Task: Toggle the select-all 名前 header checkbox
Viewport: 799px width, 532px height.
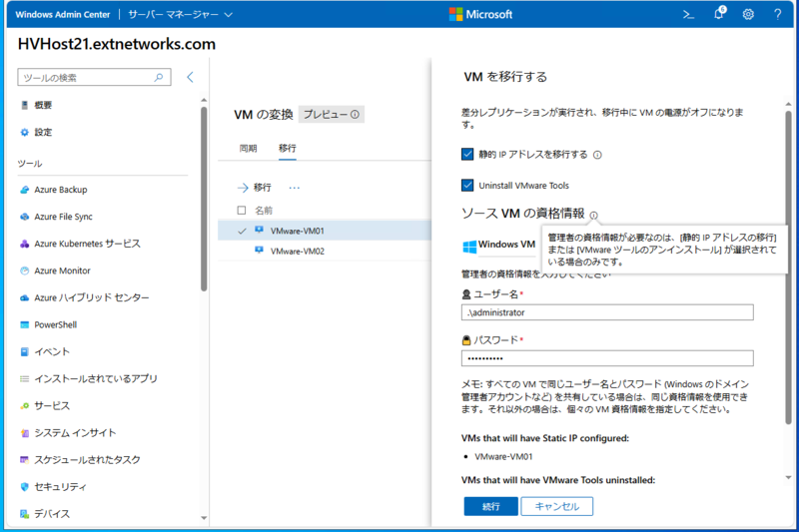Action: (x=242, y=211)
